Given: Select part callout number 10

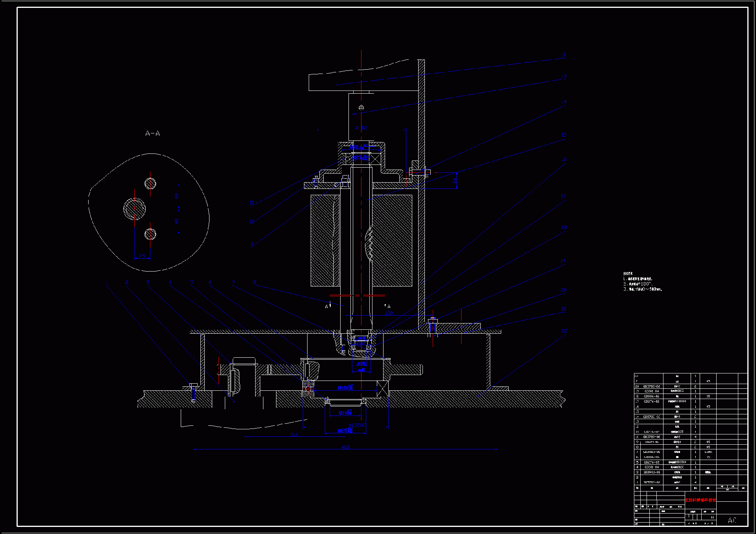Looking at the screenshot, I should pyautogui.click(x=252, y=222).
